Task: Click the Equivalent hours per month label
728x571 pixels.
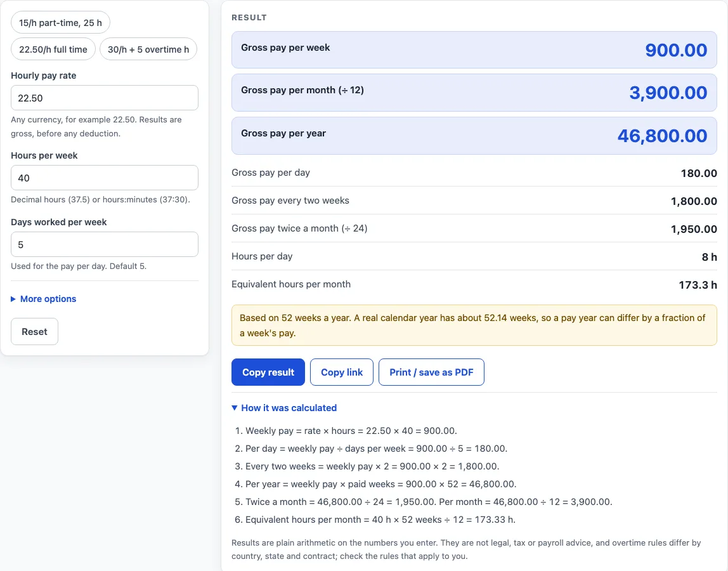Action: [x=291, y=284]
